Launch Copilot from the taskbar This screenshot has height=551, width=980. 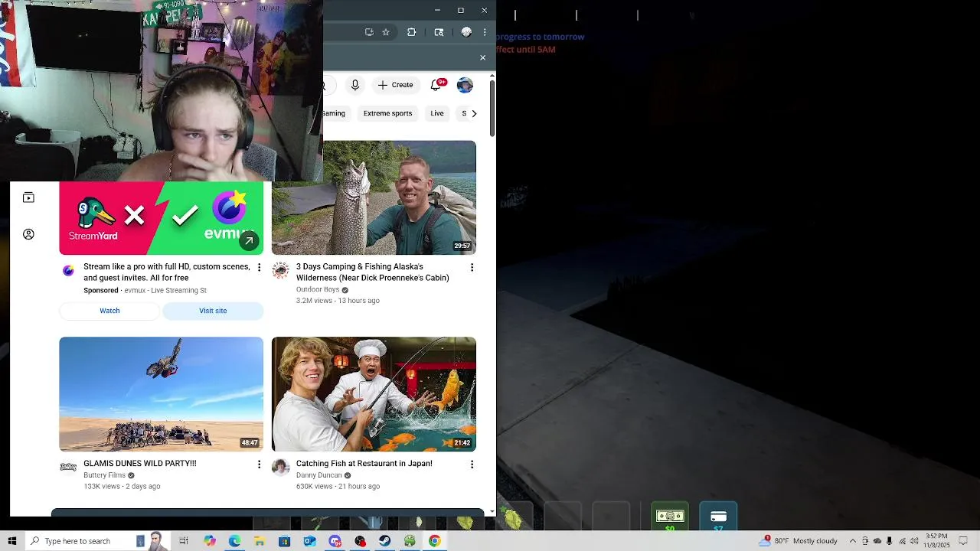(x=210, y=541)
